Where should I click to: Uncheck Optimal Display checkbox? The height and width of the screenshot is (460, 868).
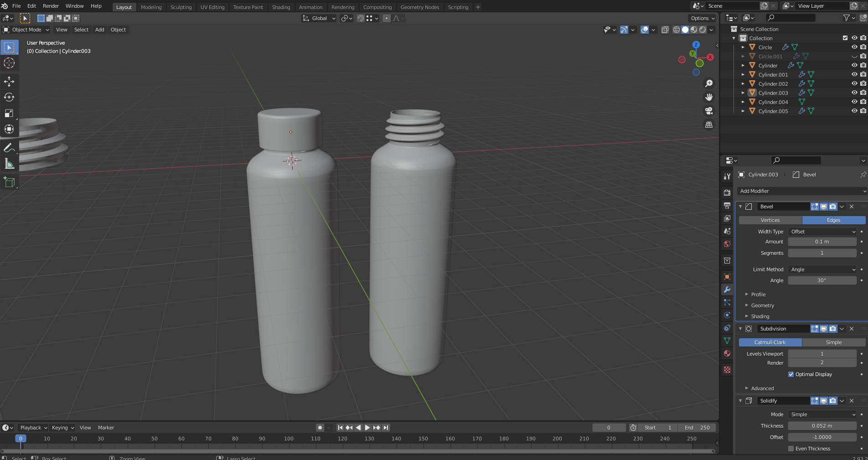791,374
